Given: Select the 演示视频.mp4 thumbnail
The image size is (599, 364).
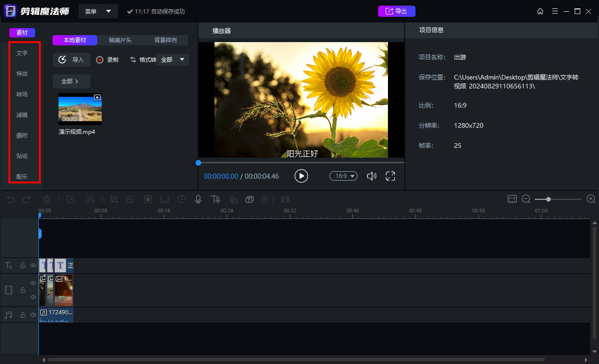Looking at the screenshot, I should 80,109.
